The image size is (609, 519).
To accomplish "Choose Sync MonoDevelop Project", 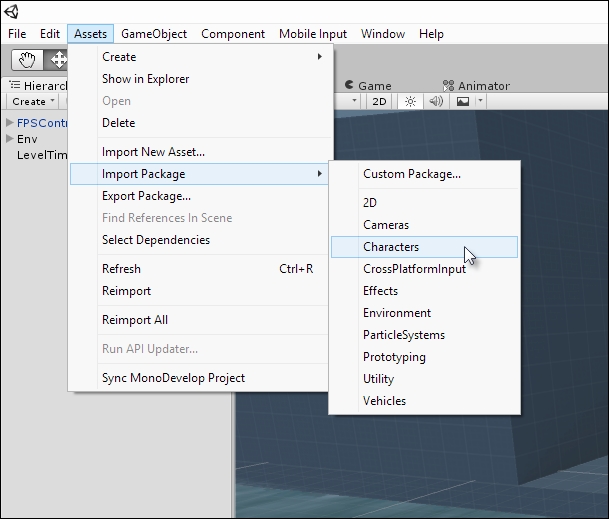I will coord(200,378).
